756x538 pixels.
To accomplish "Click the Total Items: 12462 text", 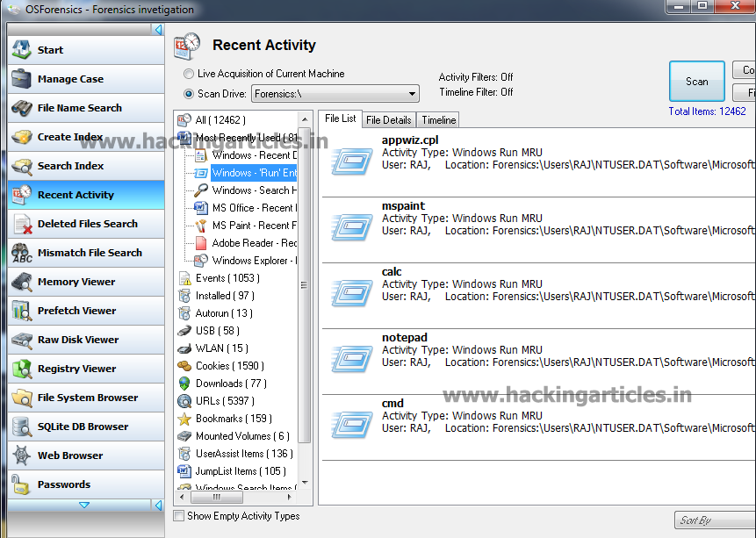I will pos(707,111).
